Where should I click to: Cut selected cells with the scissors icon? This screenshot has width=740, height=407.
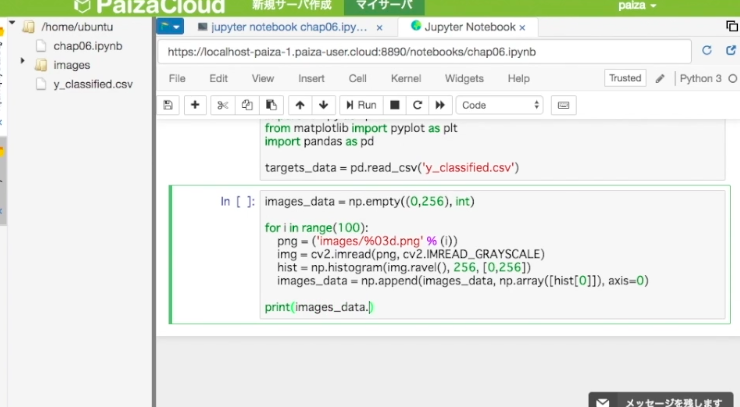pyautogui.click(x=222, y=105)
